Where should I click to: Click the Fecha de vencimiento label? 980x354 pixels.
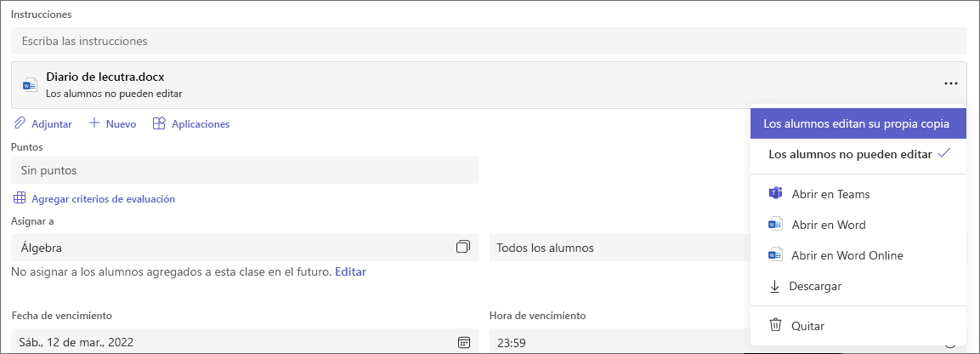pos(62,316)
